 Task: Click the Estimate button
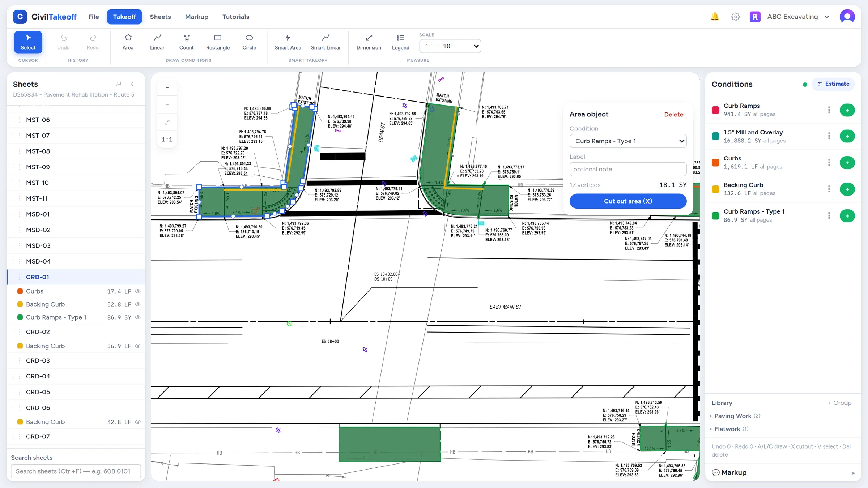tap(833, 84)
